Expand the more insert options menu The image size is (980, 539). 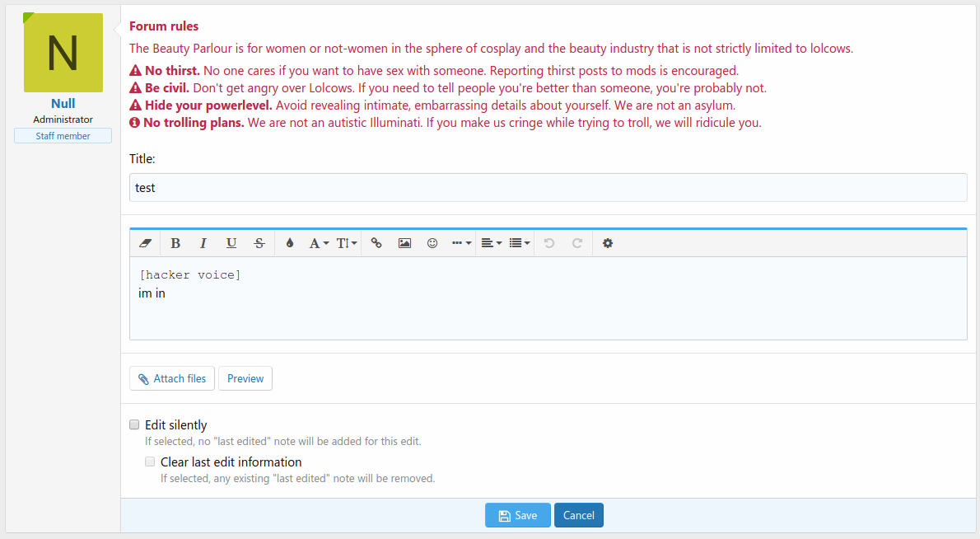(461, 243)
